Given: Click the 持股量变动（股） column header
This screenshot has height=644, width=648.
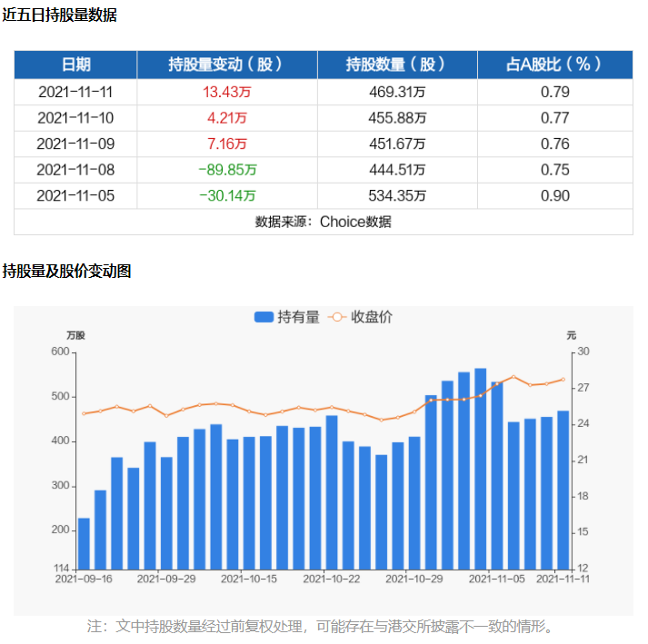Looking at the screenshot, I should 227,64.
